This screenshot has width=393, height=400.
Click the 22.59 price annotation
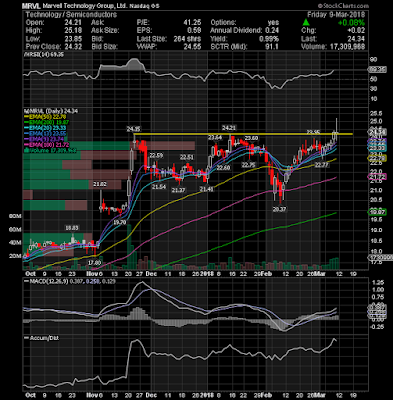[x=156, y=156]
